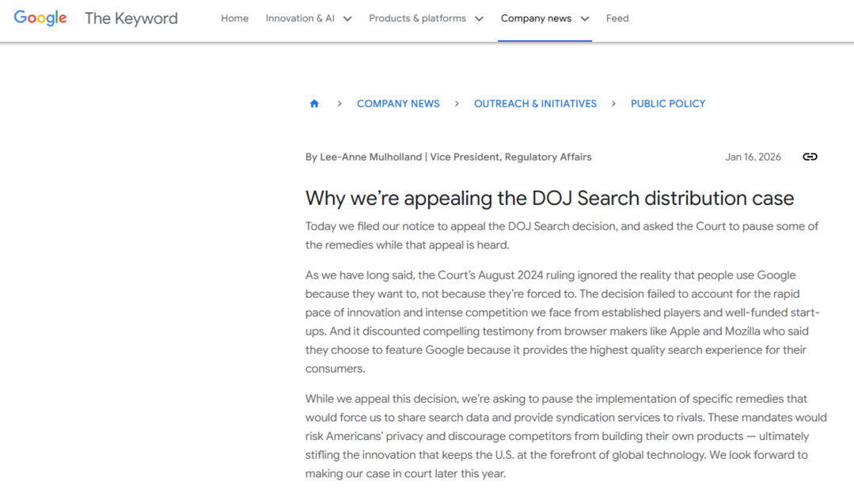Click the blue home breadcrumb icon

tap(314, 104)
